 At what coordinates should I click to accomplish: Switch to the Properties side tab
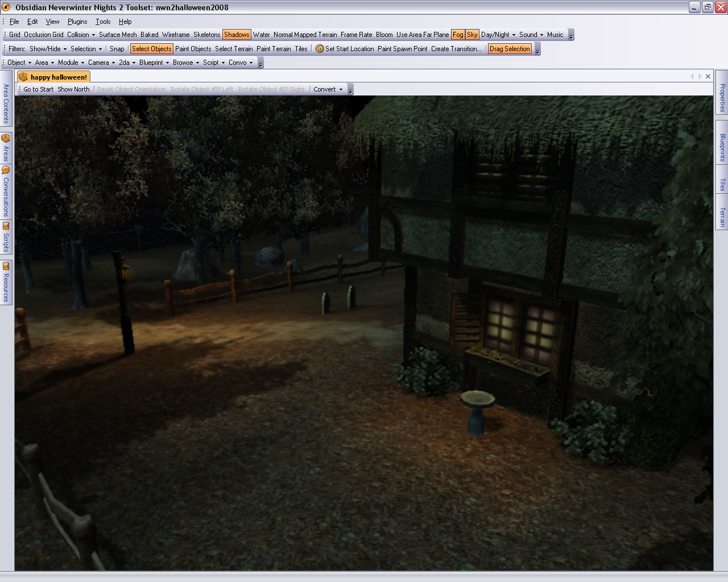722,93
